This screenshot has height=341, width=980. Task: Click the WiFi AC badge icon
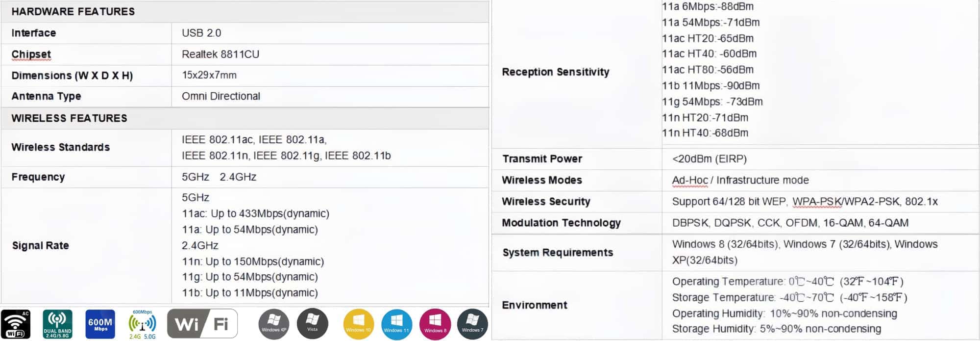coord(16,324)
